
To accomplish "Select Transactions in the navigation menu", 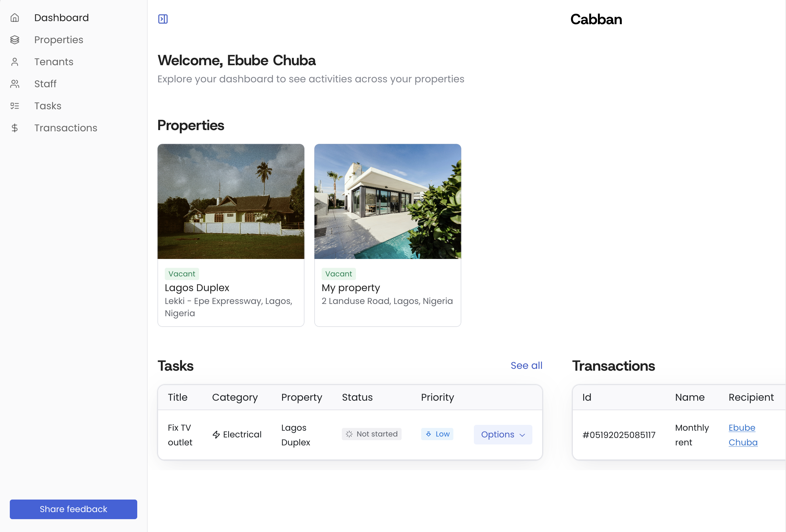I will pos(66,128).
